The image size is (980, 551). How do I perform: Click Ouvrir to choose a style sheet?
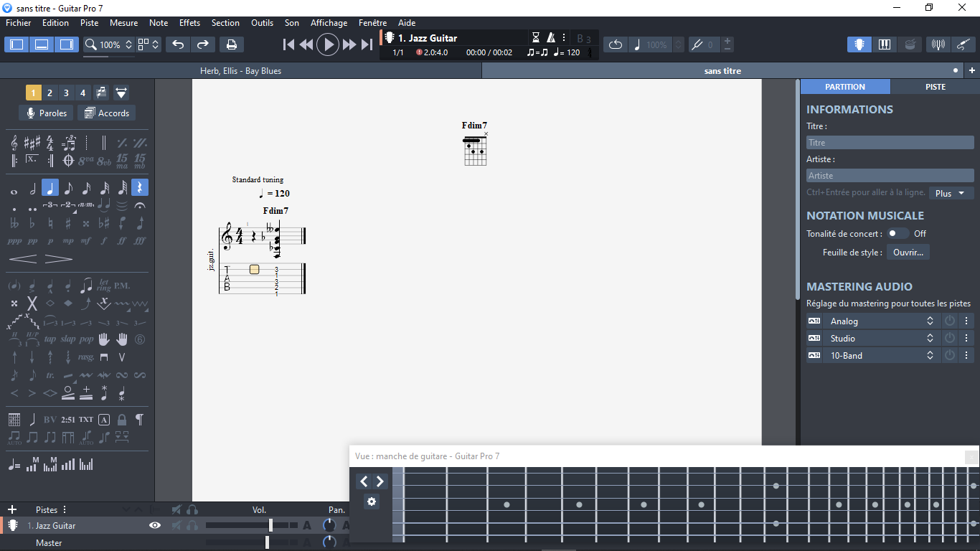coord(908,252)
